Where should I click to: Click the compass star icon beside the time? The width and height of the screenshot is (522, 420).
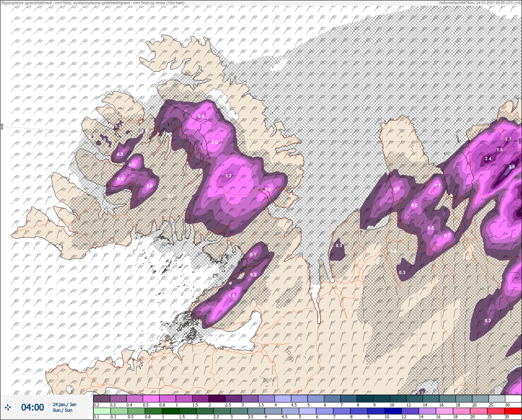(x=8, y=407)
